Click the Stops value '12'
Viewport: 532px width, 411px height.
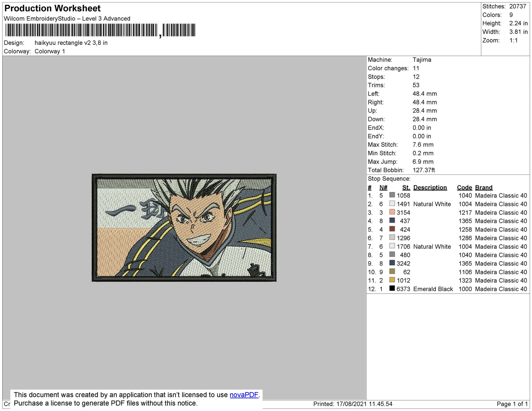pos(416,77)
